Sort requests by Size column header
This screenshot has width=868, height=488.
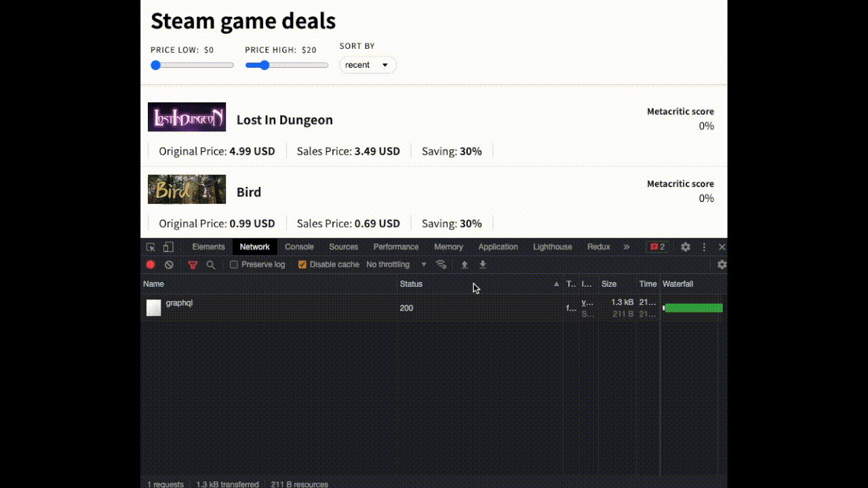click(x=618, y=284)
